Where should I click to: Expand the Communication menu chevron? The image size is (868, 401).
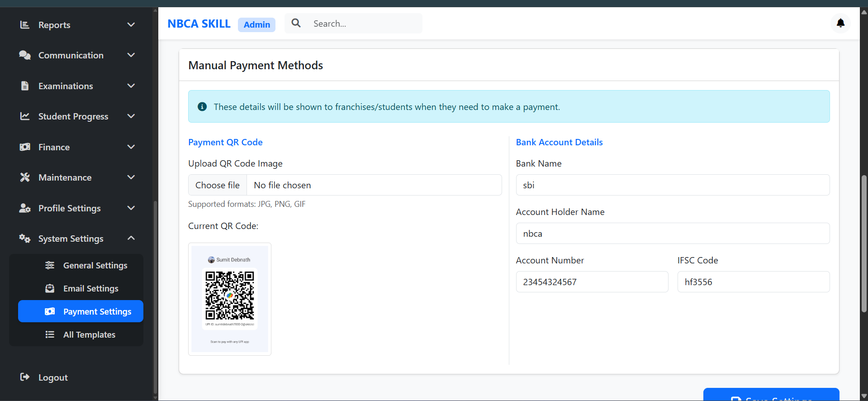click(131, 55)
